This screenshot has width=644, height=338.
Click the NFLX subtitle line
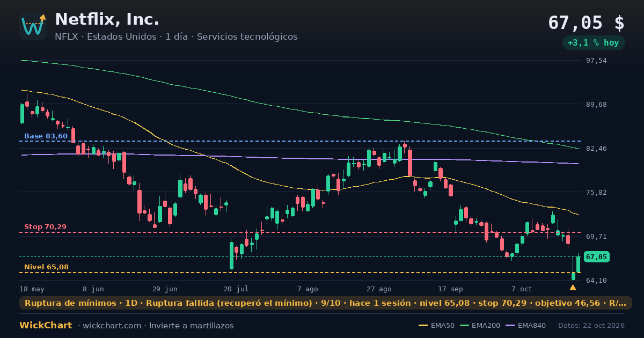[x=176, y=37]
